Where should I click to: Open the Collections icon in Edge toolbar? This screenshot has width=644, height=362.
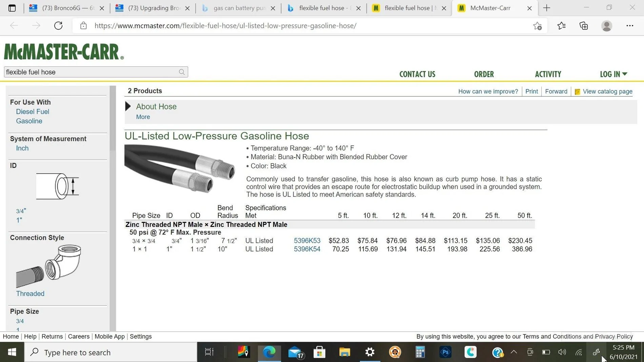[584, 26]
